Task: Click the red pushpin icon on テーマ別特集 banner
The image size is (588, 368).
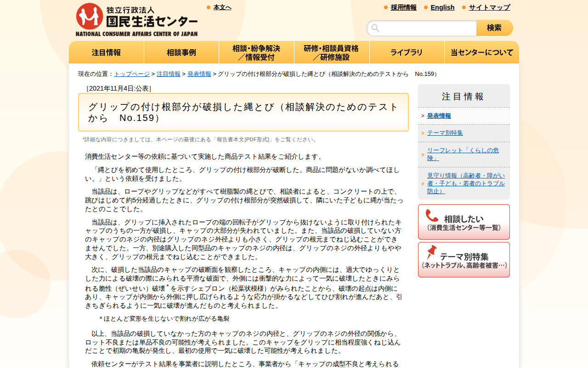Action: click(x=431, y=252)
